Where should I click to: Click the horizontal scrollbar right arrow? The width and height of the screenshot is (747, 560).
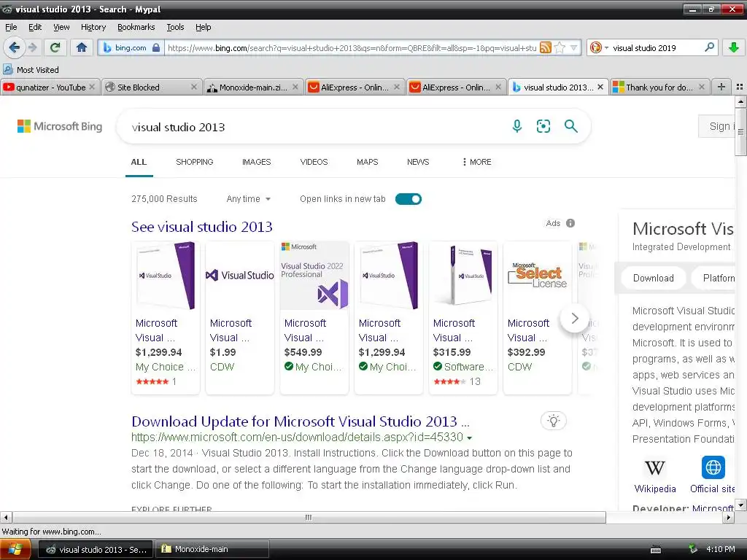(x=729, y=517)
